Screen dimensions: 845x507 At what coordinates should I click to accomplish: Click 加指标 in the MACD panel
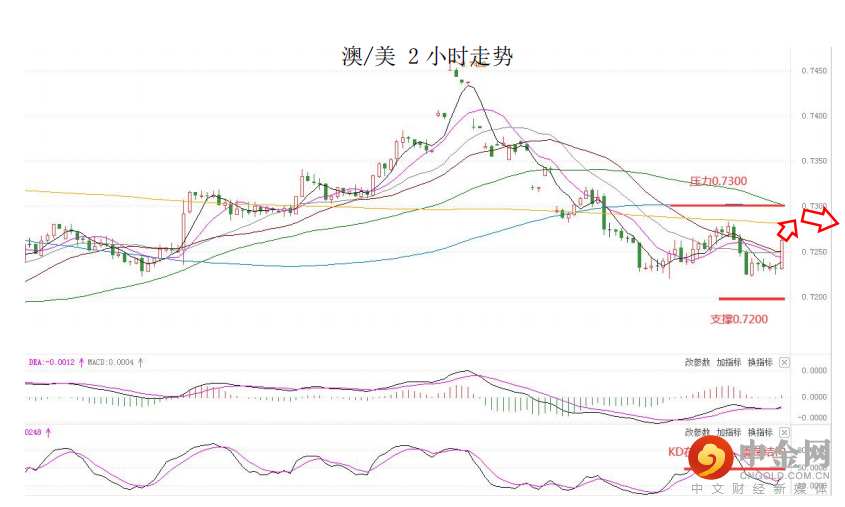pos(728,361)
